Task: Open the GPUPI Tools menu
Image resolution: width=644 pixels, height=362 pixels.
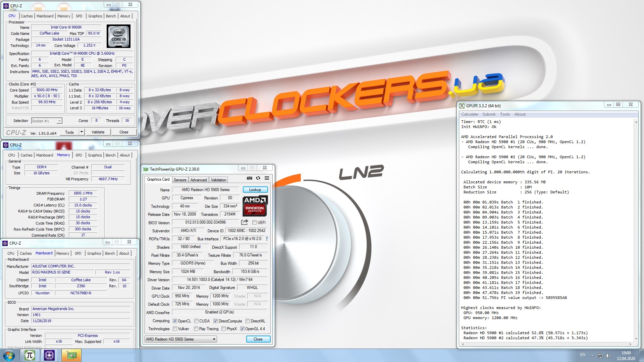Action: [x=505, y=114]
